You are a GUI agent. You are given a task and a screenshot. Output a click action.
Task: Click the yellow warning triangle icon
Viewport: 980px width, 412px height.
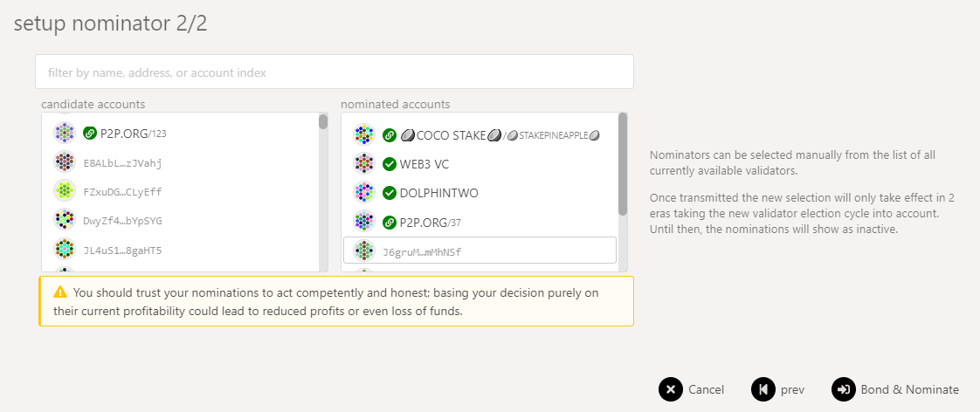coord(60,292)
